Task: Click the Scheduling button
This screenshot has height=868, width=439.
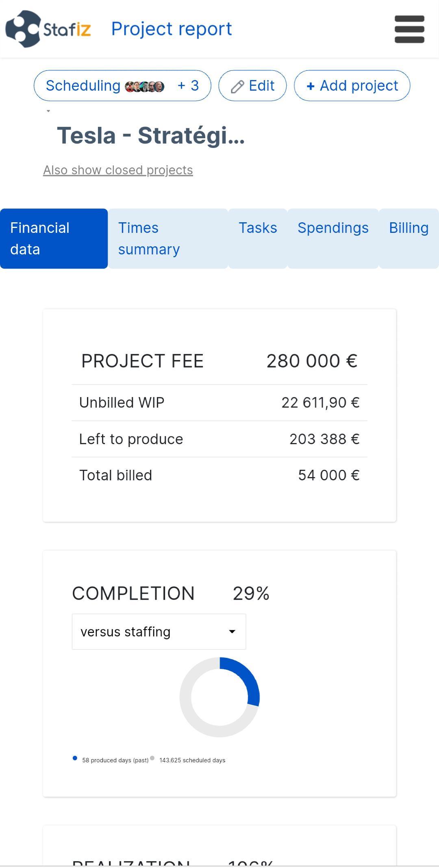Action: (x=122, y=86)
